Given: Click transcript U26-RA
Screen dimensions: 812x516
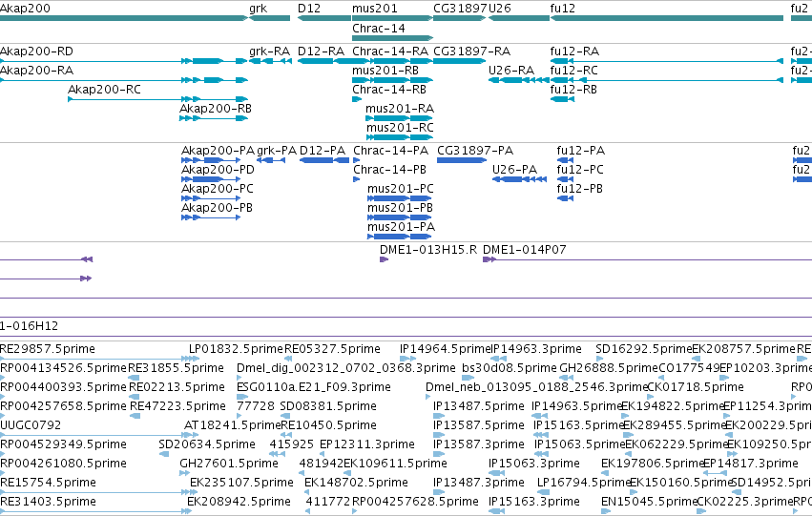Looking at the screenshot, I should tap(511, 71).
